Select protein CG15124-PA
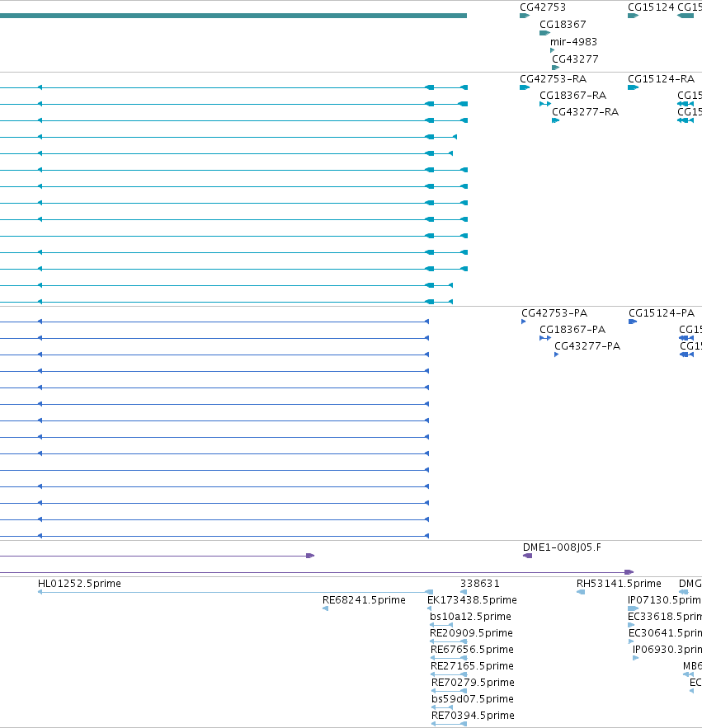Image resolution: width=702 pixels, height=728 pixels. point(662,313)
